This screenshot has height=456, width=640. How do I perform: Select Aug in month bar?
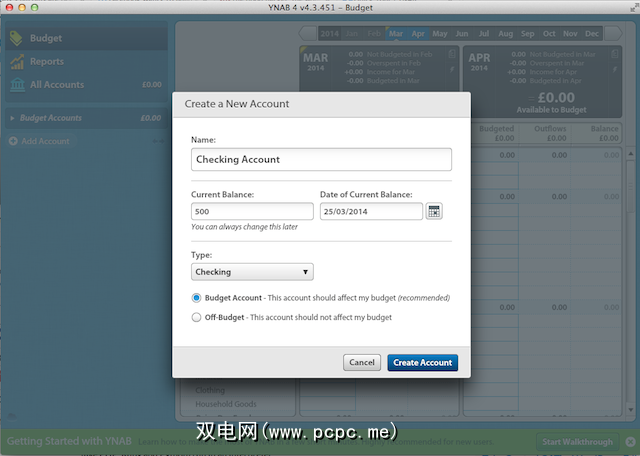(x=505, y=33)
